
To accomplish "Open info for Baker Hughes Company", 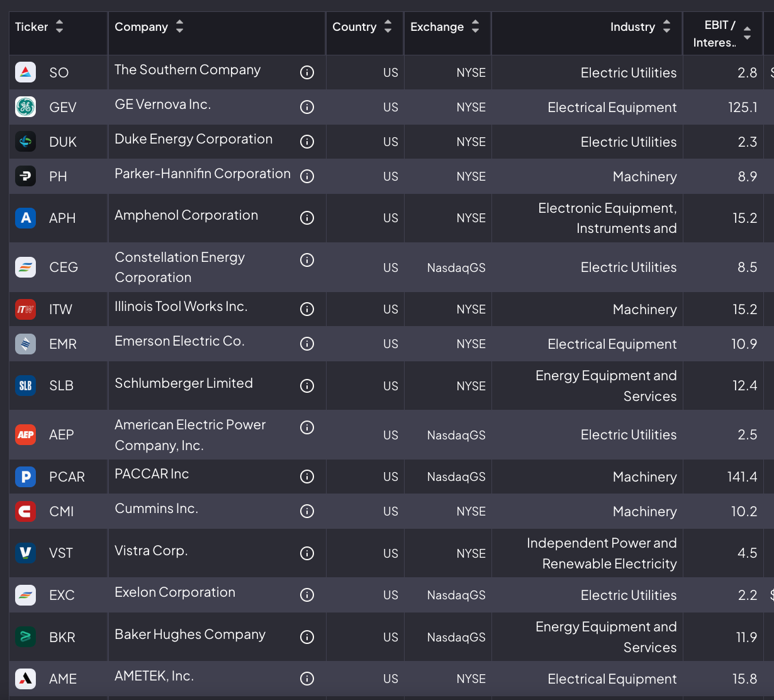I will [x=307, y=637].
